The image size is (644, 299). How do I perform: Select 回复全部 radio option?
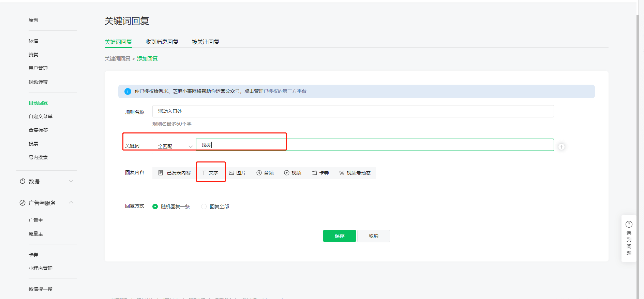(x=204, y=207)
